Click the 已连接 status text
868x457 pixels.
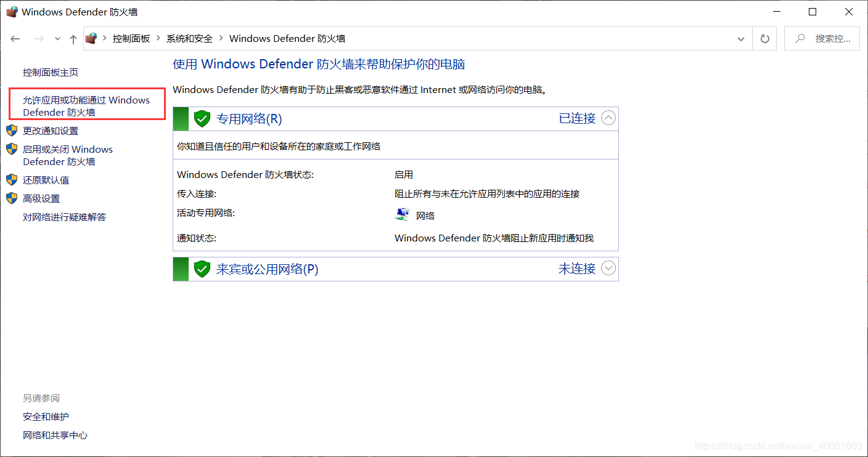[x=577, y=118]
